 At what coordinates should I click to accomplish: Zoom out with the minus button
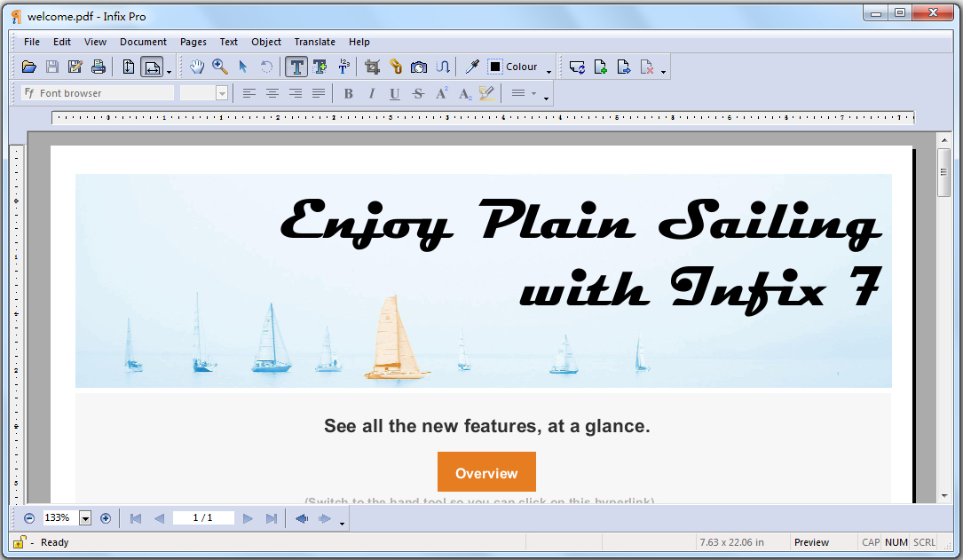pyautogui.click(x=29, y=518)
